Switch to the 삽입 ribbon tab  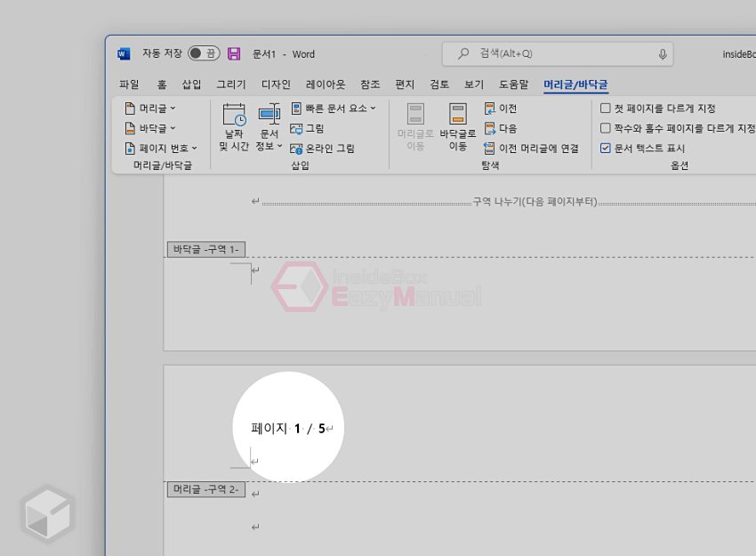pyautogui.click(x=191, y=84)
